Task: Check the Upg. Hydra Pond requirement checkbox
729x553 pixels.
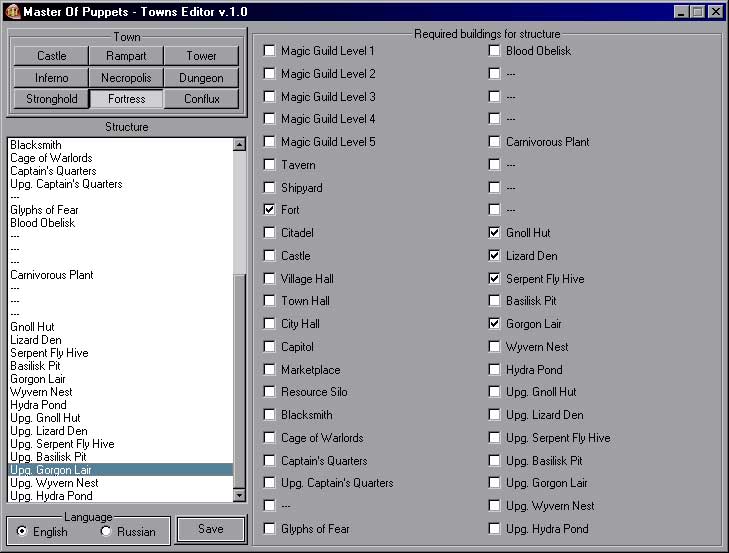Action: pos(494,528)
